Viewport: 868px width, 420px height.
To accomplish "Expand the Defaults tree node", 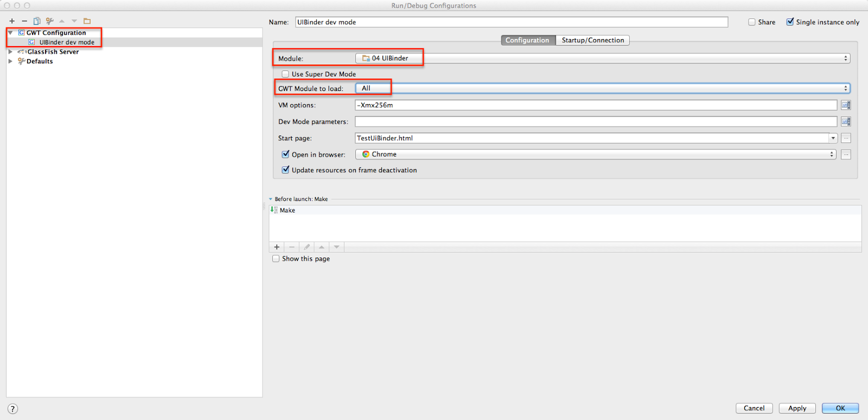I will pyautogui.click(x=10, y=61).
